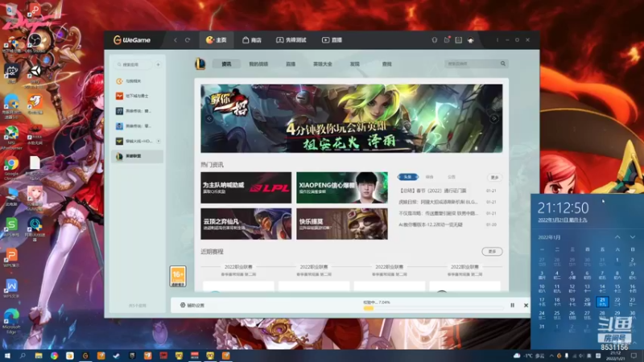Screen dimensions: 644x362
Task: Switch to the 发现 tab
Action: 354,64
